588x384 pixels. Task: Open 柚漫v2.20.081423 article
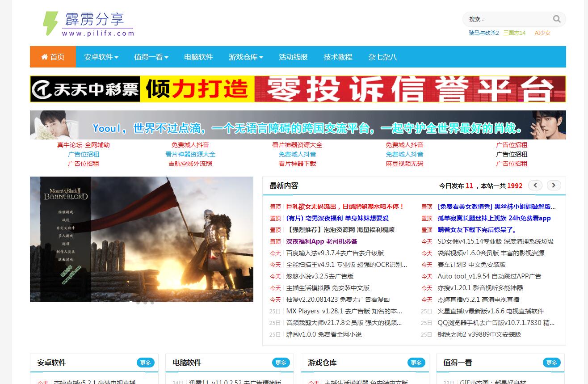(x=338, y=300)
